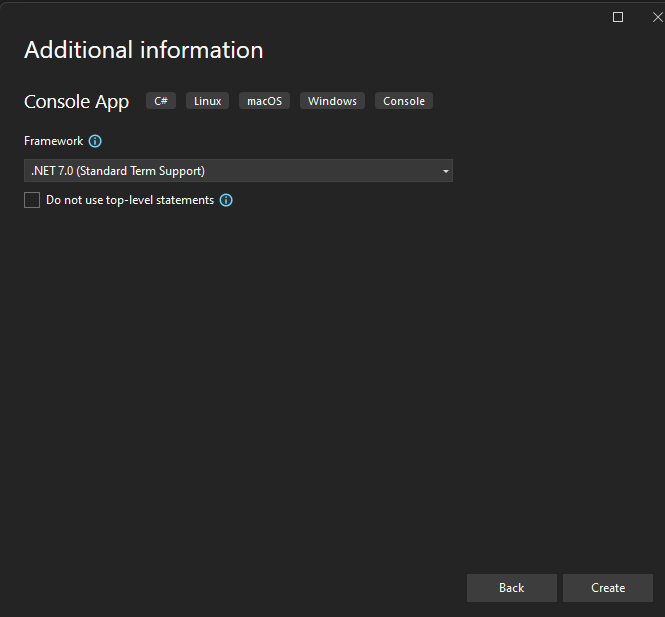Click the Linux tag
The height and width of the screenshot is (617, 665).
[208, 101]
